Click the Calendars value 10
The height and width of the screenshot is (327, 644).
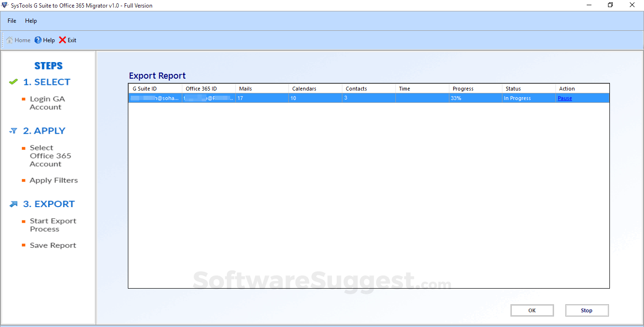click(294, 98)
